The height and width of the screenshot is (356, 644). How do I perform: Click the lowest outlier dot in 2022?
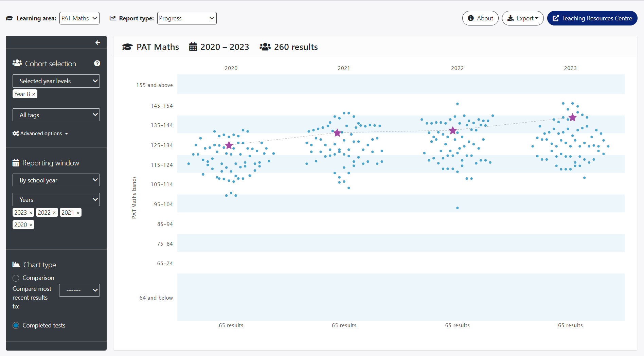click(457, 208)
